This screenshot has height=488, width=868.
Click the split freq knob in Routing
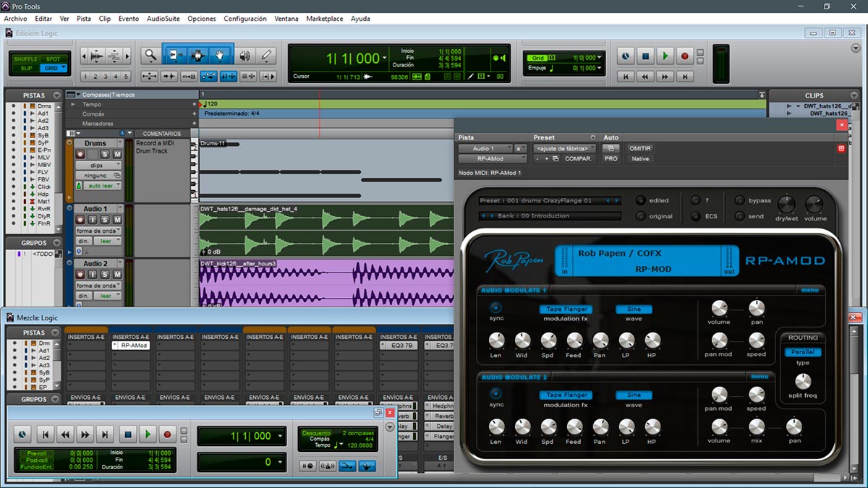click(803, 380)
